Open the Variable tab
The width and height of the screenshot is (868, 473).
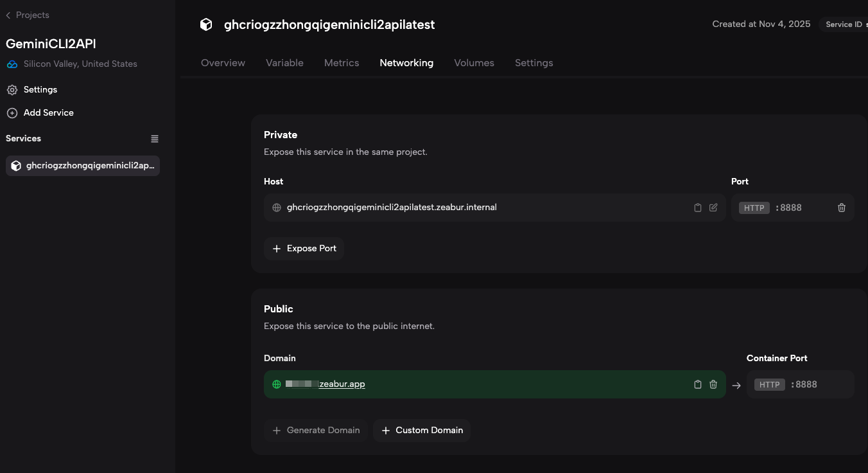coord(284,63)
